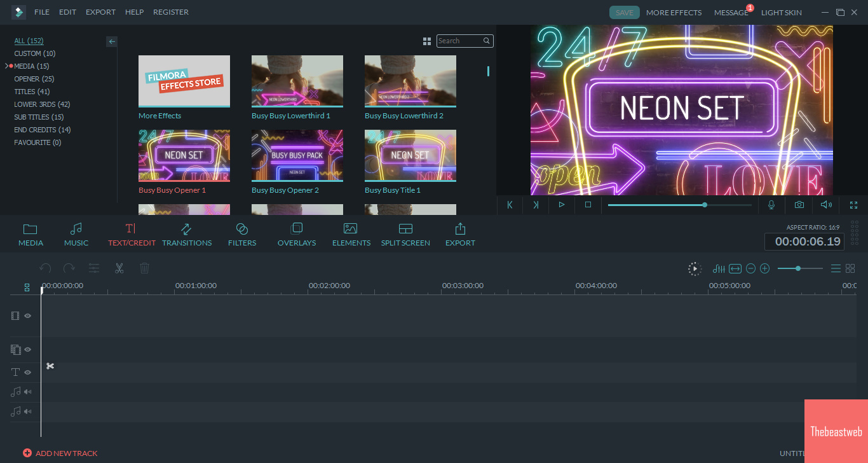Image resolution: width=868 pixels, height=463 pixels.
Task: Take a snapshot with the camera icon
Action: (799, 205)
